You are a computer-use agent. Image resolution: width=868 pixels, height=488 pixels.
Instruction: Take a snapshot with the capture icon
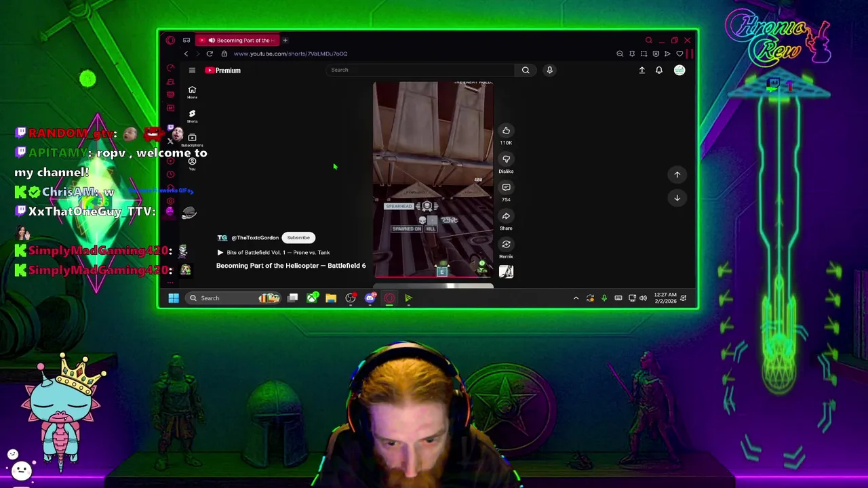(644, 54)
